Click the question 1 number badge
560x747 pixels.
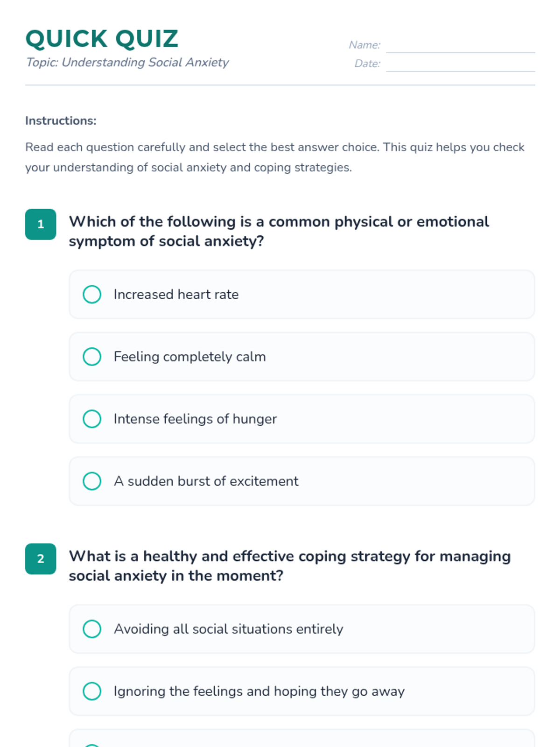pyautogui.click(x=41, y=224)
